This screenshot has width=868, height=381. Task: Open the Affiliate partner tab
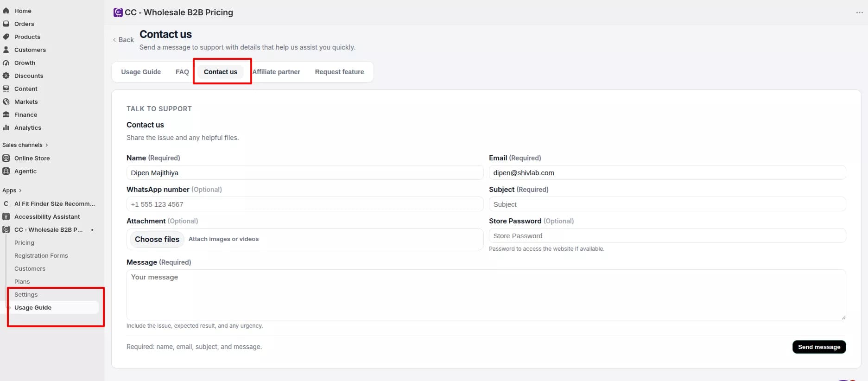pyautogui.click(x=276, y=72)
